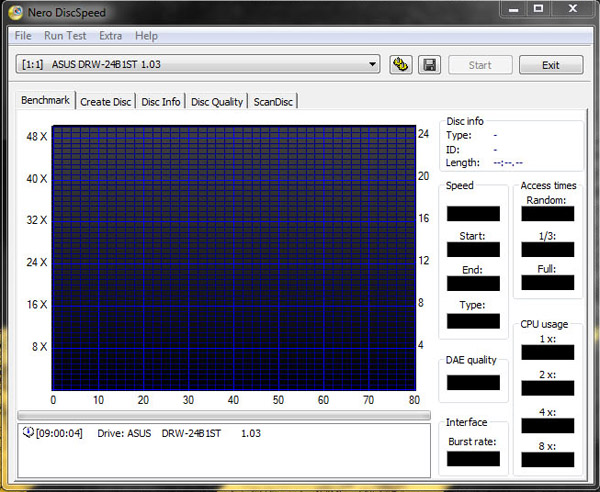Viewport: 600px width, 492px height.
Task: Click the Speed End value box
Action: click(473, 283)
